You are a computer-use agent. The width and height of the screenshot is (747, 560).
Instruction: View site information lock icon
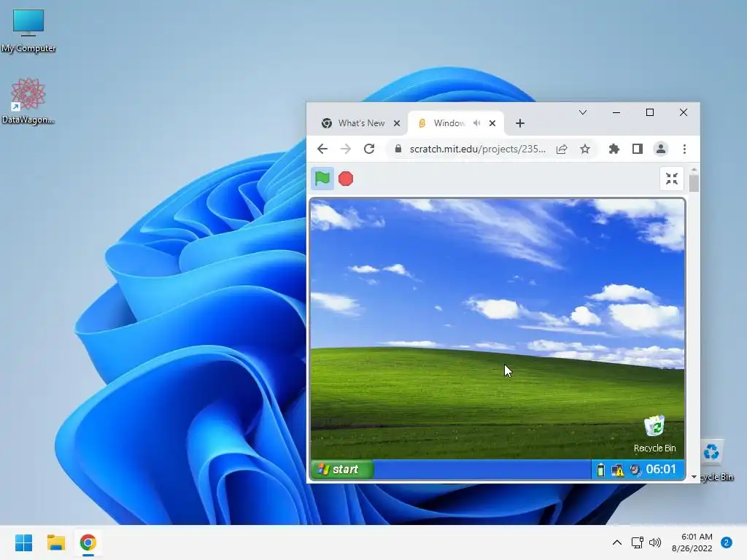coord(398,149)
